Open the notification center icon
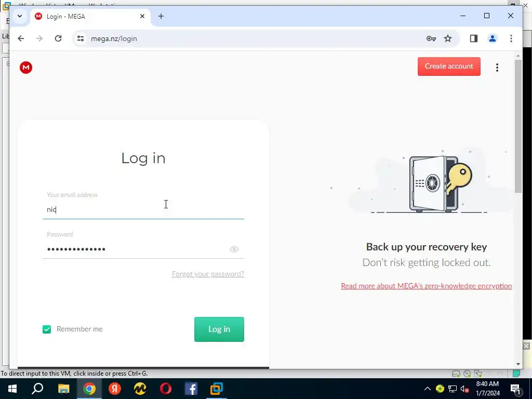The image size is (532, 399). click(x=516, y=389)
